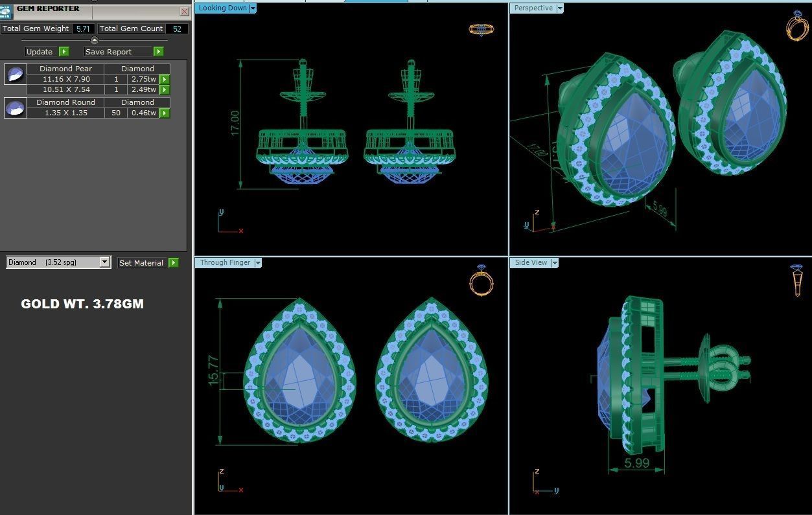Click the ring icon in Through Finger viewport
Screen dimensions: 812x515
click(481, 280)
